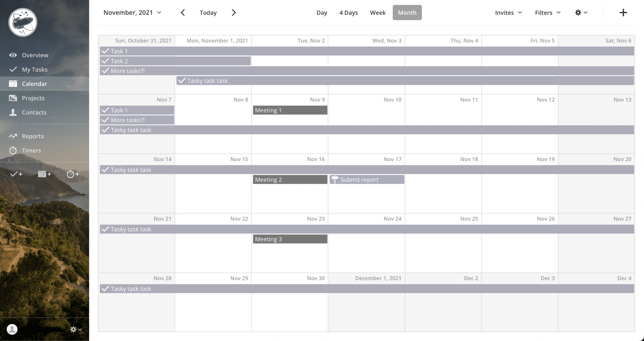The width and height of the screenshot is (644, 341).
Task: Toggle Tasky task task checkmark on Nov 14
Action: coord(105,170)
